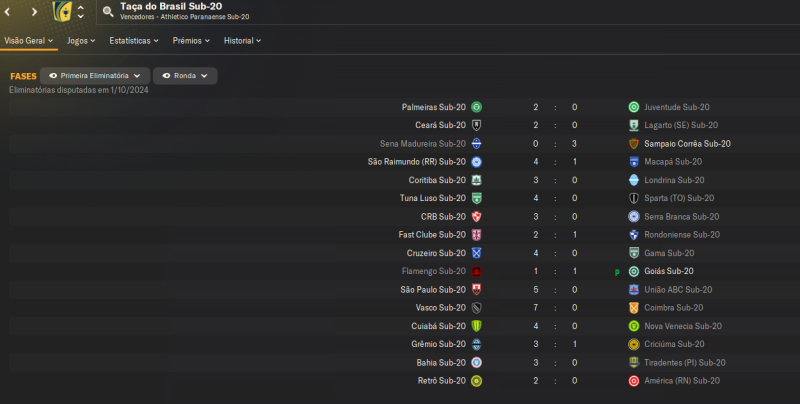Open the Primeira Eliminatória phase dropdown

coord(95,76)
